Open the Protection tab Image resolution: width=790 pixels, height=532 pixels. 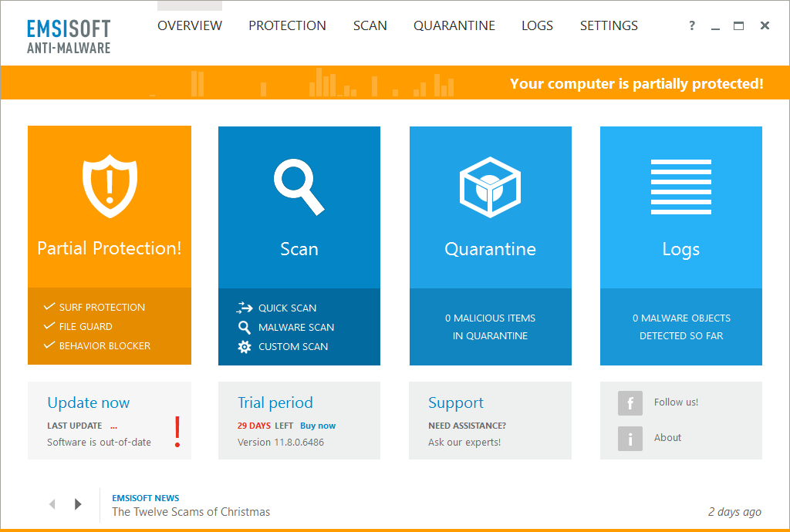287,25
